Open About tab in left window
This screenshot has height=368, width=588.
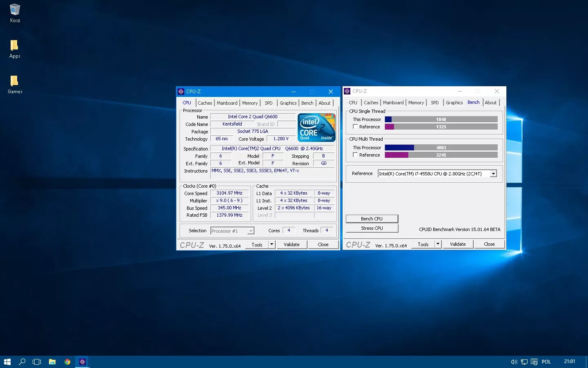[x=325, y=103]
